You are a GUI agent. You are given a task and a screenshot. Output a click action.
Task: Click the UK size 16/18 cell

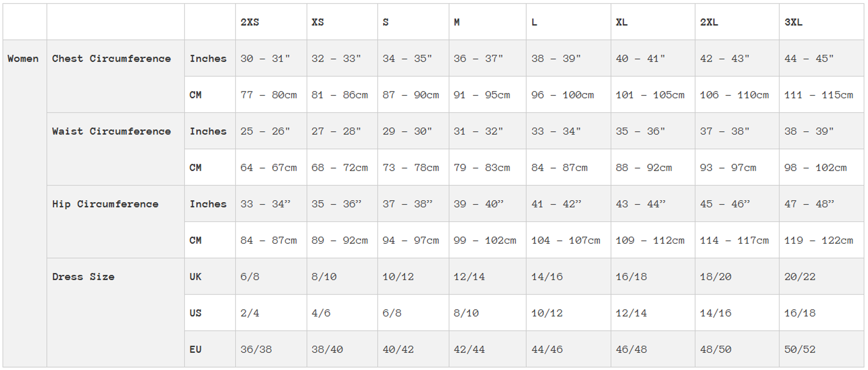click(631, 277)
